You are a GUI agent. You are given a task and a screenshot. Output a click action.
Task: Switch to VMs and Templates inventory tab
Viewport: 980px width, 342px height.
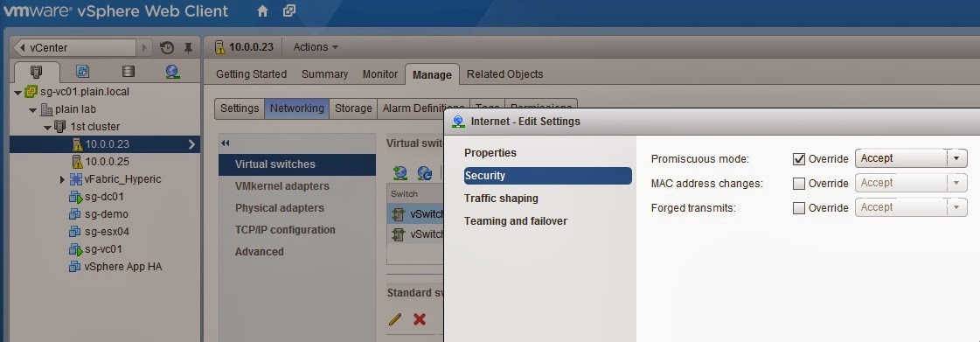click(x=82, y=71)
